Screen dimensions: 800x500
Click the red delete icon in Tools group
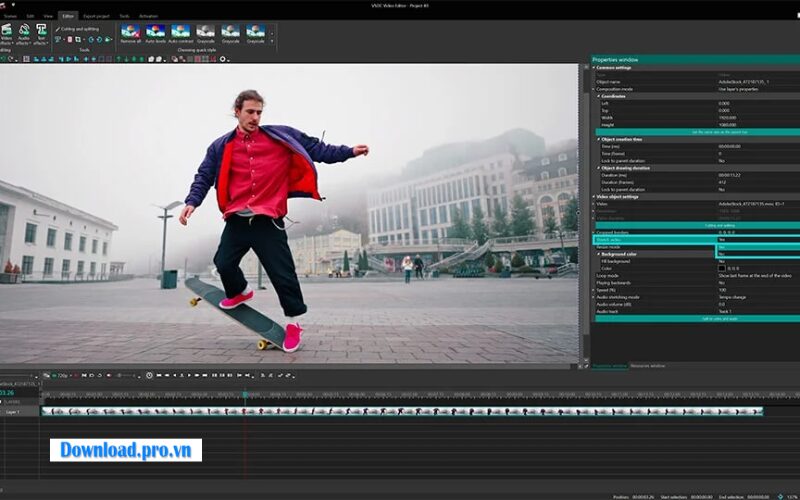tap(70, 39)
